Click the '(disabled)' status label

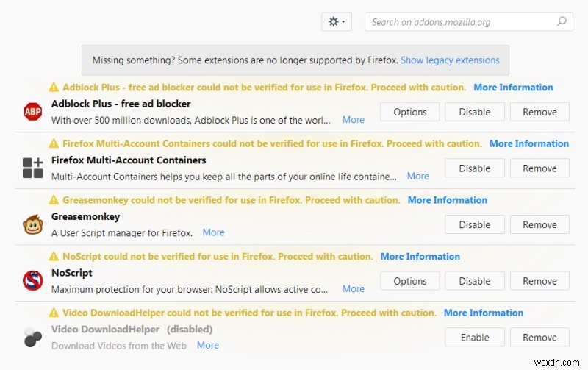(190, 329)
